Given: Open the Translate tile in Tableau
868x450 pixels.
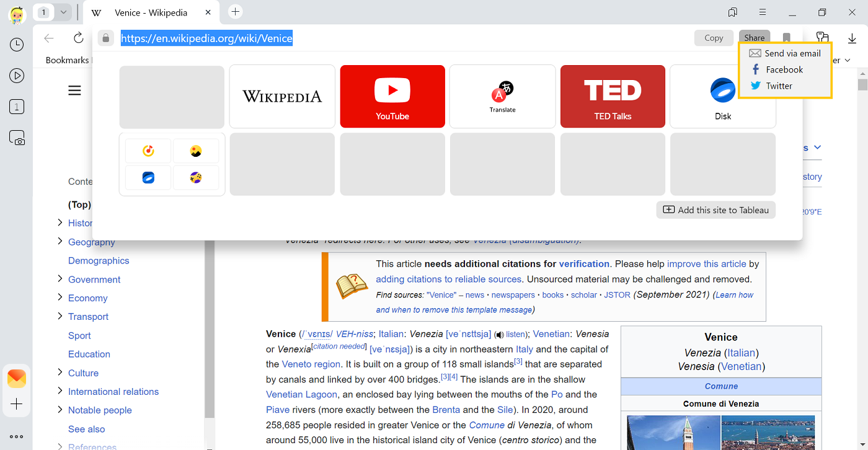Looking at the screenshot, I should (x=502, y=96).
